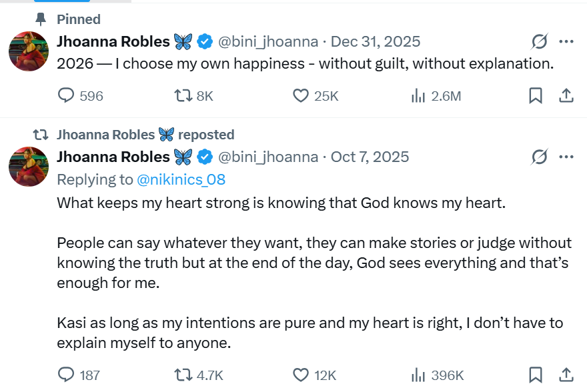Open Grok icon on pinned post
587x392 pixels.
point(540,42)
